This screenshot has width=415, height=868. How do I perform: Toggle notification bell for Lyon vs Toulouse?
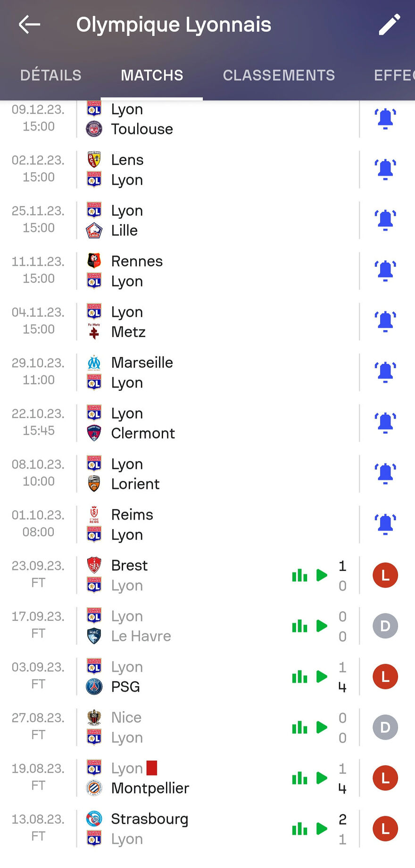385,119
